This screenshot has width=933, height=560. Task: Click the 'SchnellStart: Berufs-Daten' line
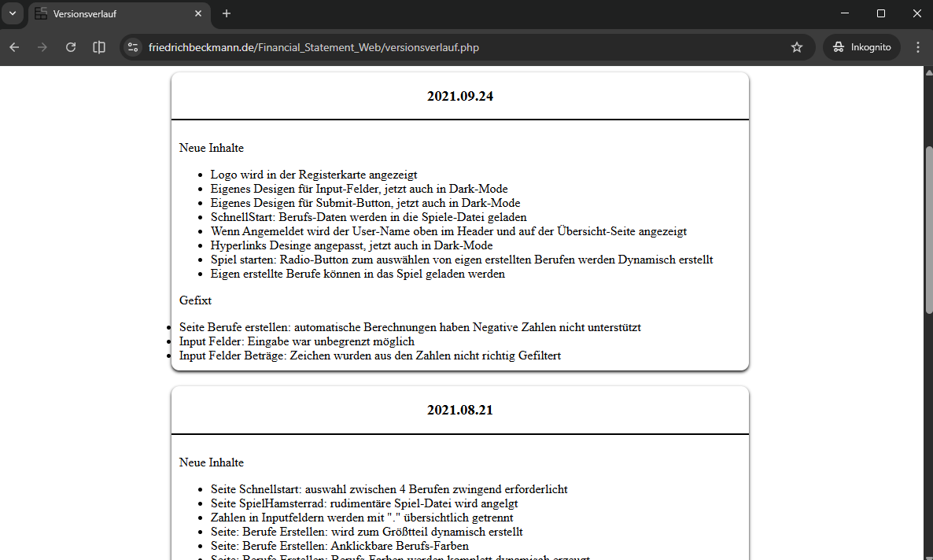(x=368, y=217)
